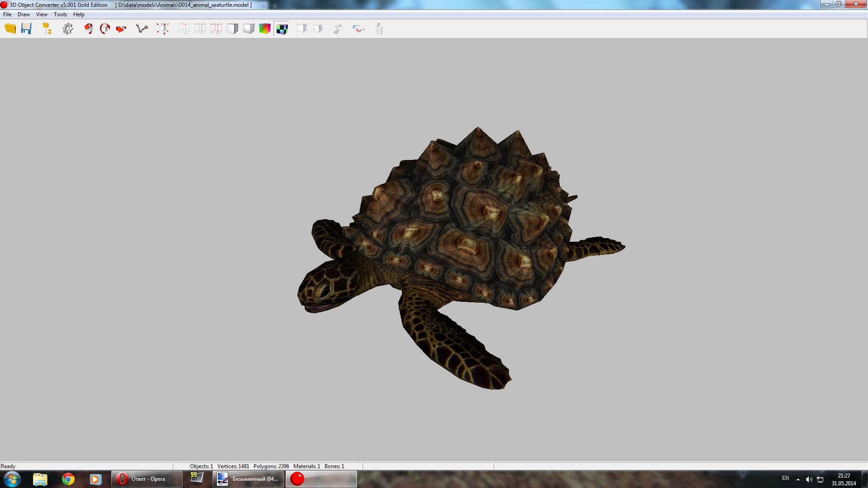Switch to the Opera taskbar button
This screenshot has width=868, height=488.
point(146,479)
